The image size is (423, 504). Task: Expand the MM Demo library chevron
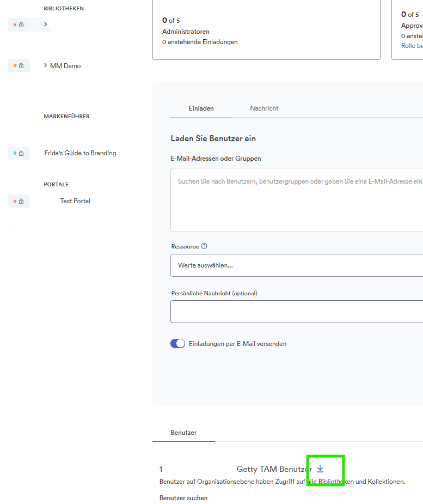click(x=46, y=65)
